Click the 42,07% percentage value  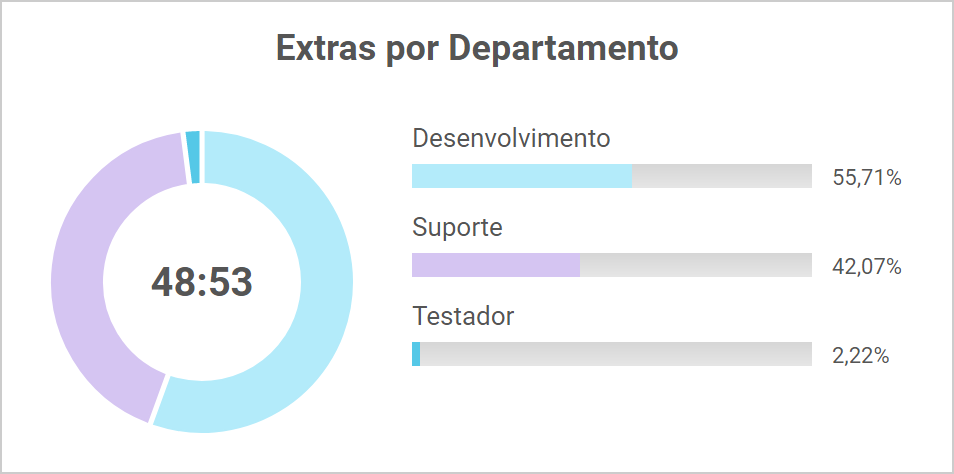coord(867,267)
